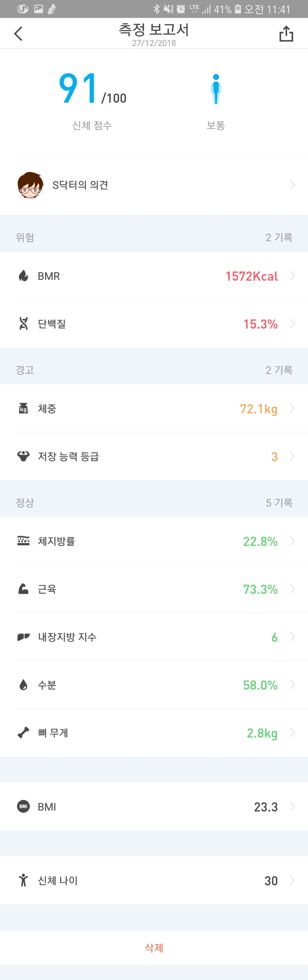Tap the round BMI badge icon
Screen dimensions: 308x980
point(24,806)
